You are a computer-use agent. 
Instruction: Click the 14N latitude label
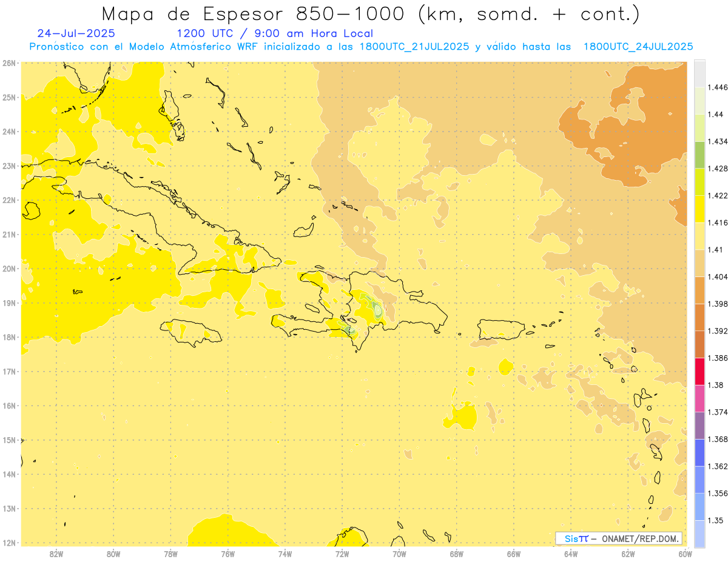[x=8, y=474]
